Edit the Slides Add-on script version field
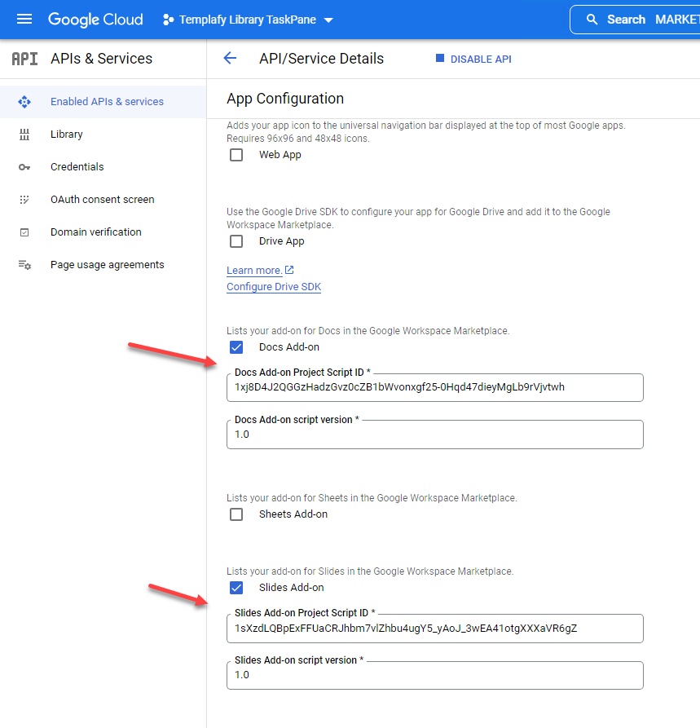Screen dimensions: 700x728 [x=435, y=675]
